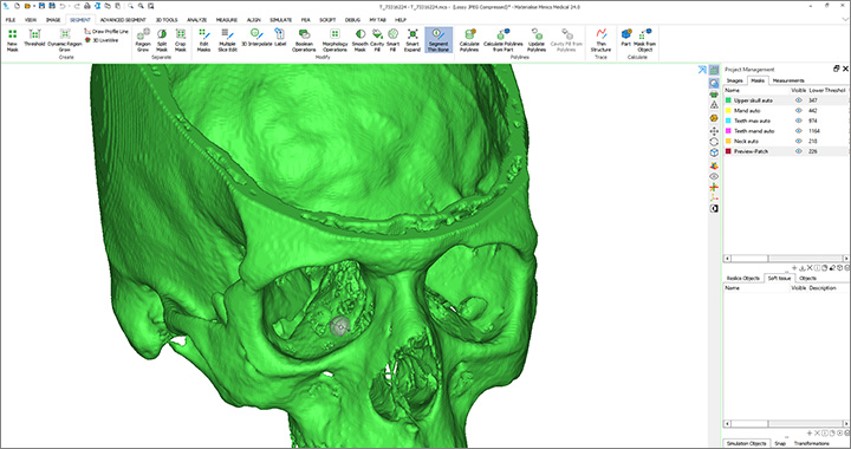Calculate a Part from mask
The height and width of the screenshot is (449, 851).
point(626,38)
